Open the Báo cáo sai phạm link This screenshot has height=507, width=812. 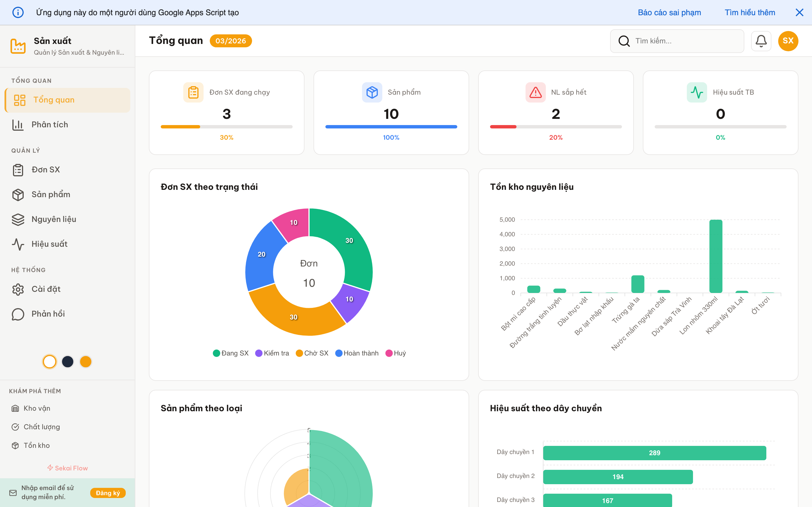669,12
